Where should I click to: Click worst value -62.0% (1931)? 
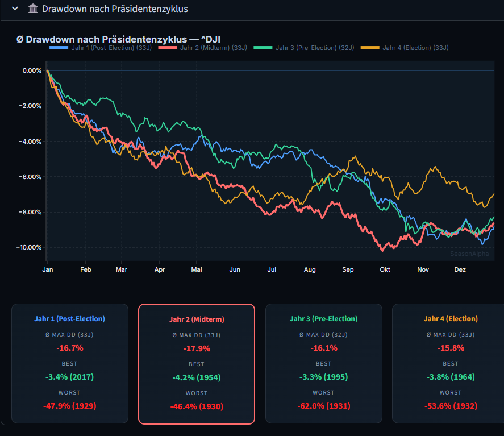[x=324, y=406]
